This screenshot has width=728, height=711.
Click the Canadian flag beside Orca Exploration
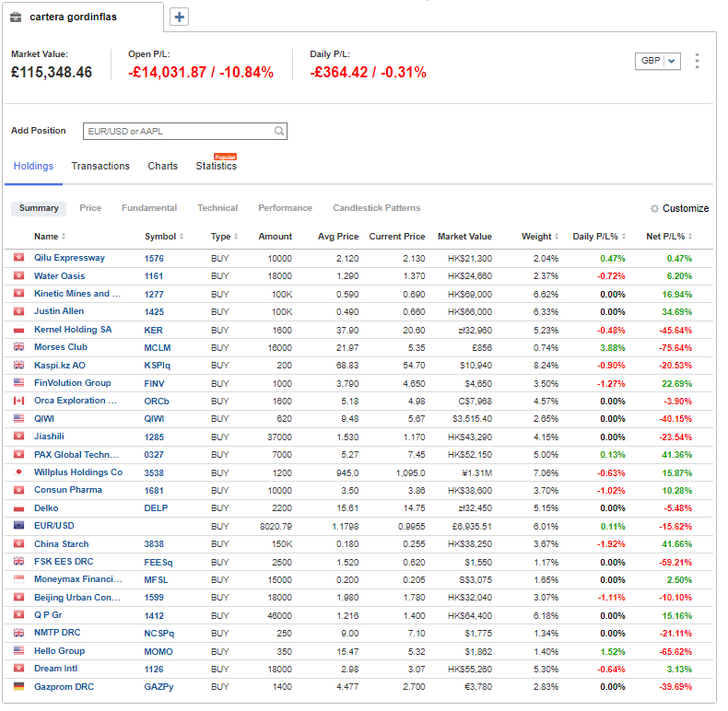click(18, 401)
